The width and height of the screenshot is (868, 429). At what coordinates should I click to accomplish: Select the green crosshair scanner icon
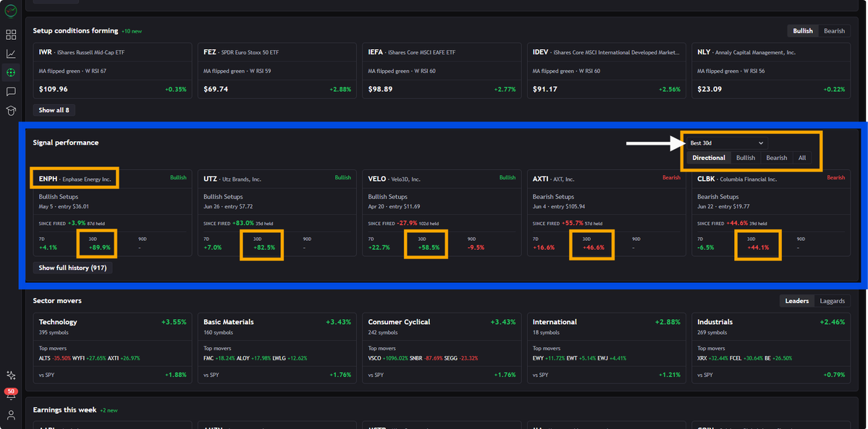[11, 72]
